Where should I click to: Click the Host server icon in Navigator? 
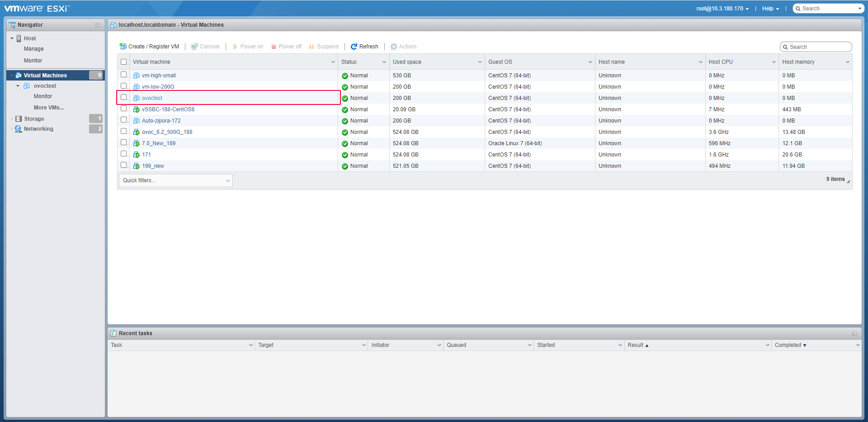19,38
